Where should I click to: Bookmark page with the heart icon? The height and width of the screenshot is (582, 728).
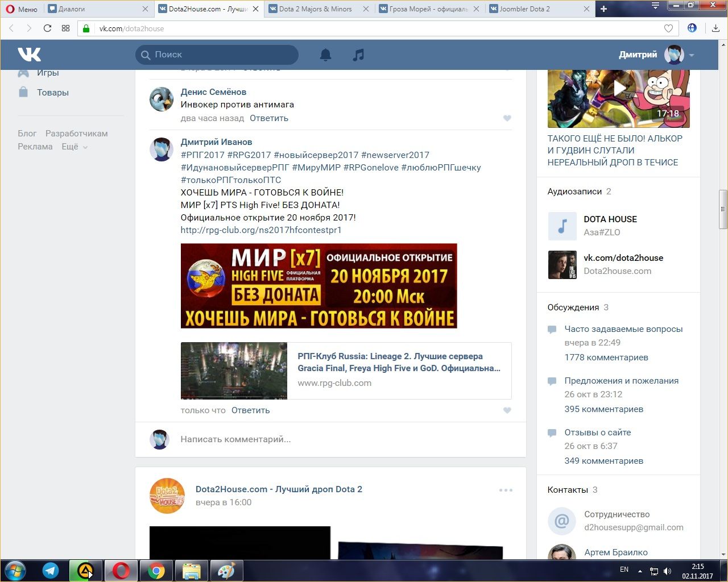pyautogui.click(x=668, y=28)
